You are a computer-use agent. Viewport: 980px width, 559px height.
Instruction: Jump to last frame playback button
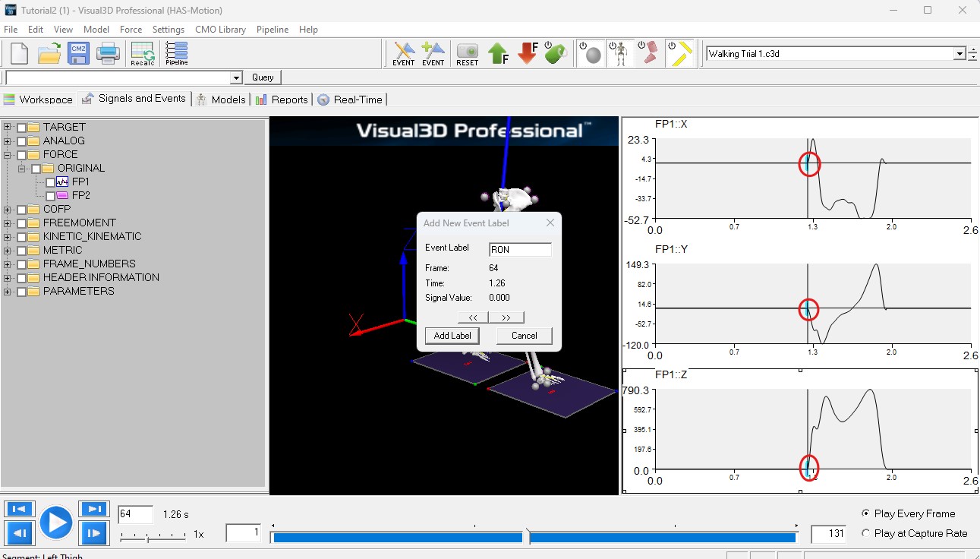93,510
